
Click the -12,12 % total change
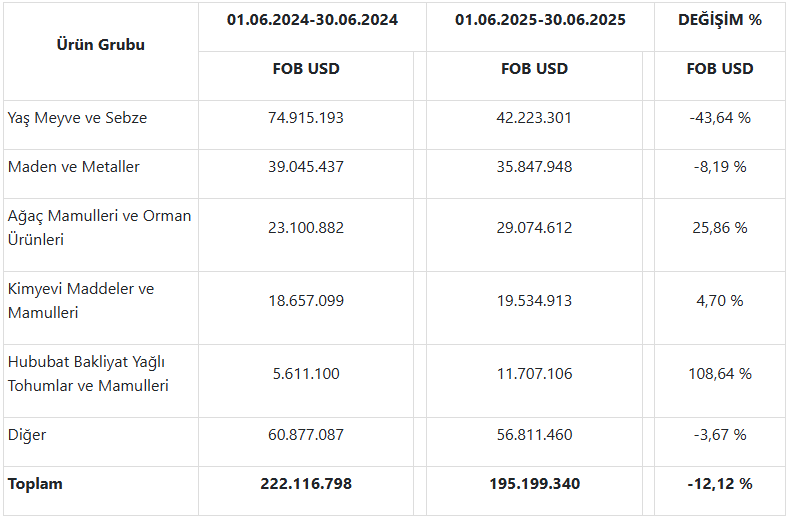(x=720, y=484)
